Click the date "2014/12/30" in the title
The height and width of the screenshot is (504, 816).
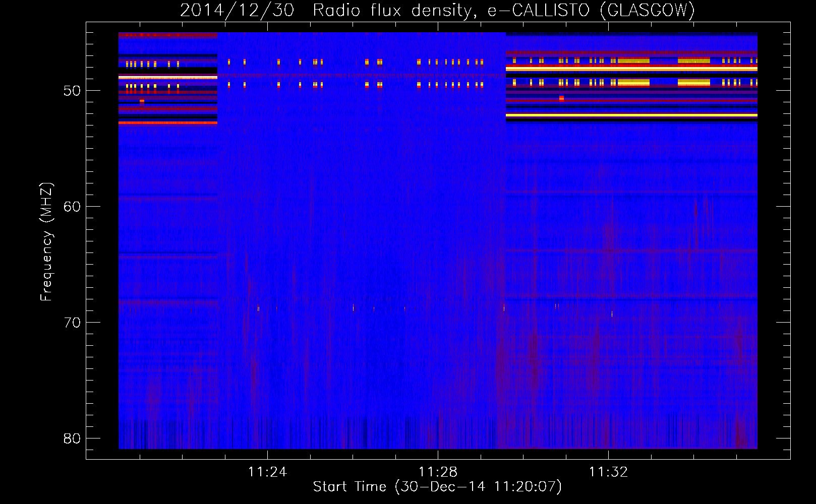237,11
